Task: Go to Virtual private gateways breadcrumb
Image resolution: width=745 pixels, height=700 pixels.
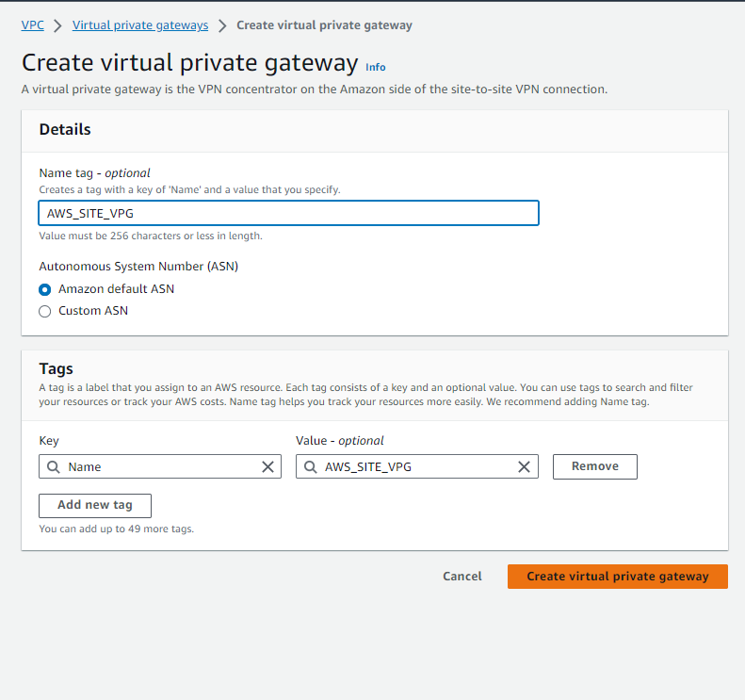Action: pyautogui.click(x=140, y=25)
